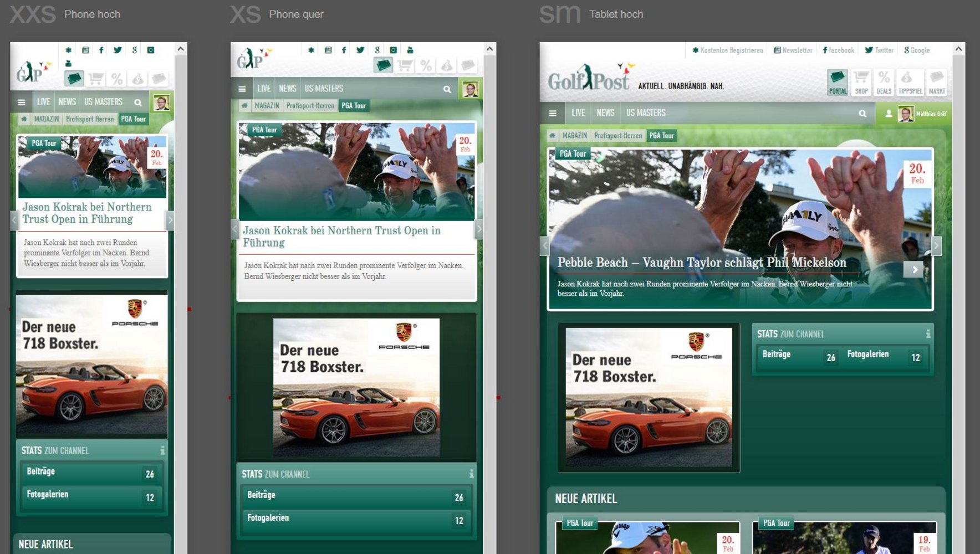Viewport: 980px width, 554px height.
Task: Open the shopping cart icon in XXS view
Action: 95,79
